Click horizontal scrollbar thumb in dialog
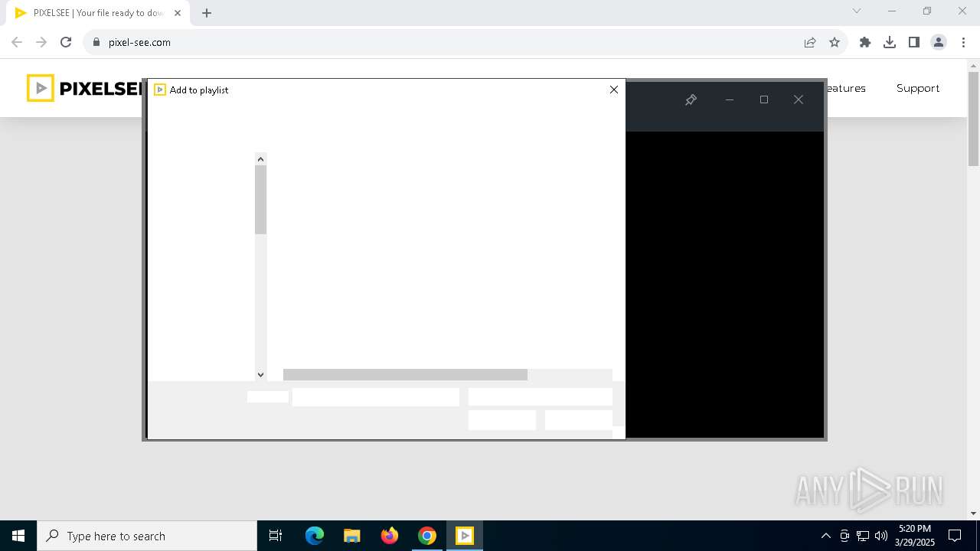 pos(405,375)
